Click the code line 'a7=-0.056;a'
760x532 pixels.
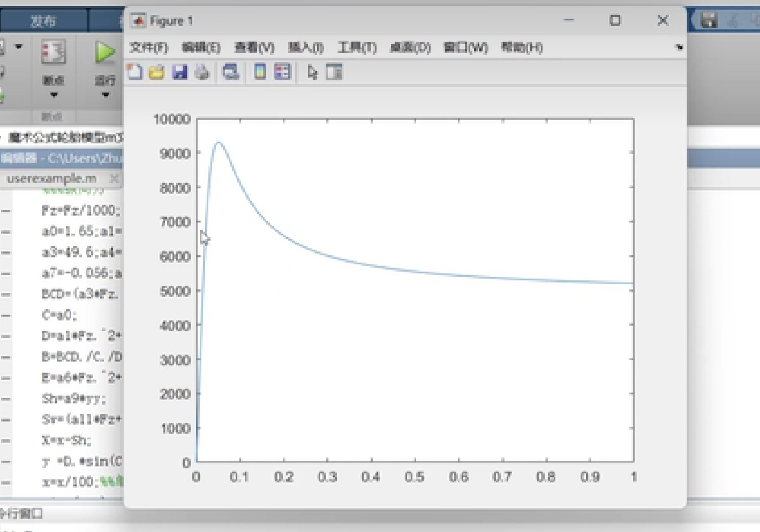pos(82,273)
